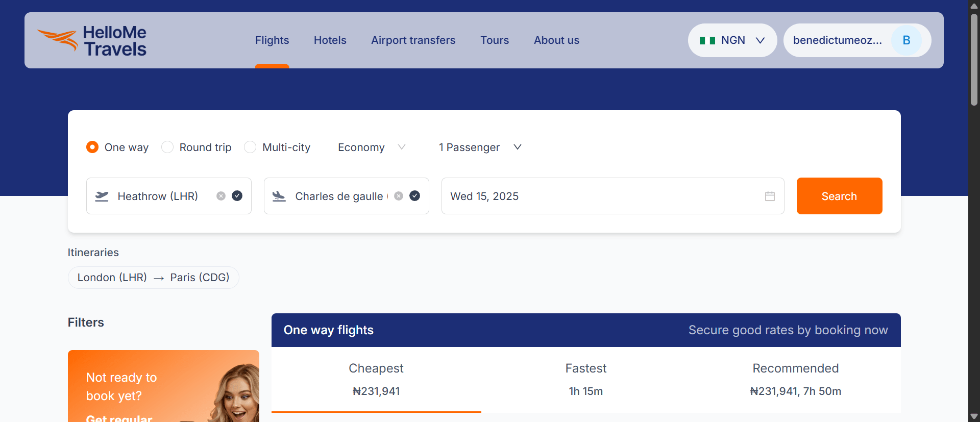The height and width of the screenshot is (422, 980).
Task: Clear the Charles de Gaulle destination field
Action: click(x=399, y=196)
